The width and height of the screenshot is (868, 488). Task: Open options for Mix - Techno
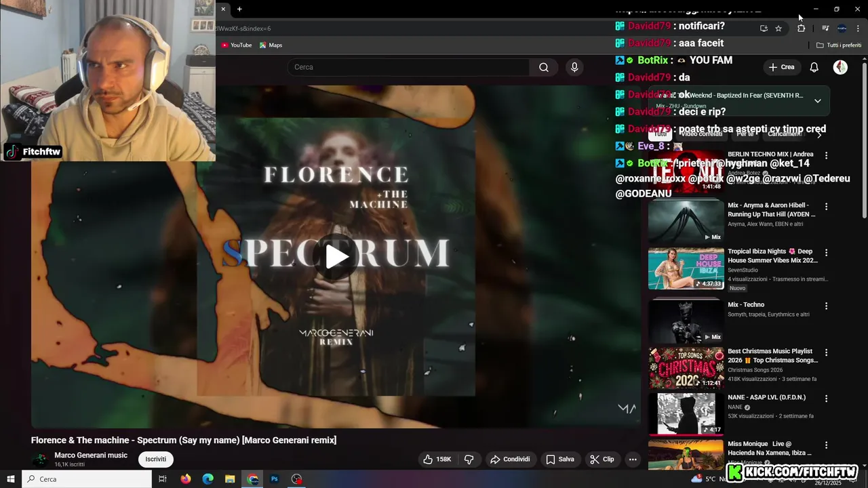(826, 306)
